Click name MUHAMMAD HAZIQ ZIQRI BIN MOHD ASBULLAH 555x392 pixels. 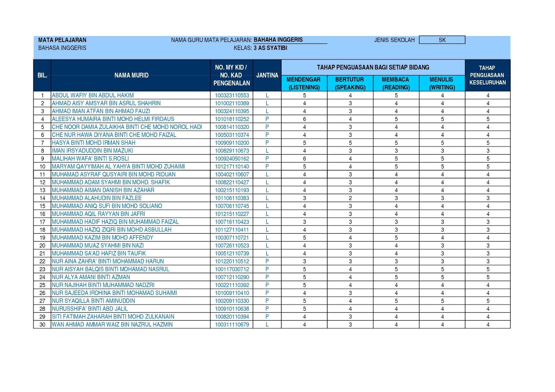[x=112, y=230]
